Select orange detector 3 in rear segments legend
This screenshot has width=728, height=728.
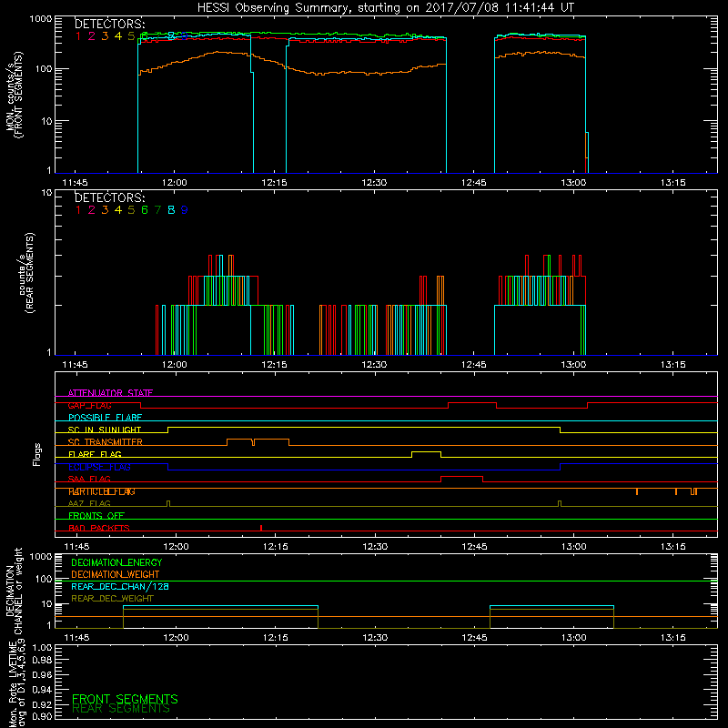(x=105, y=210)
